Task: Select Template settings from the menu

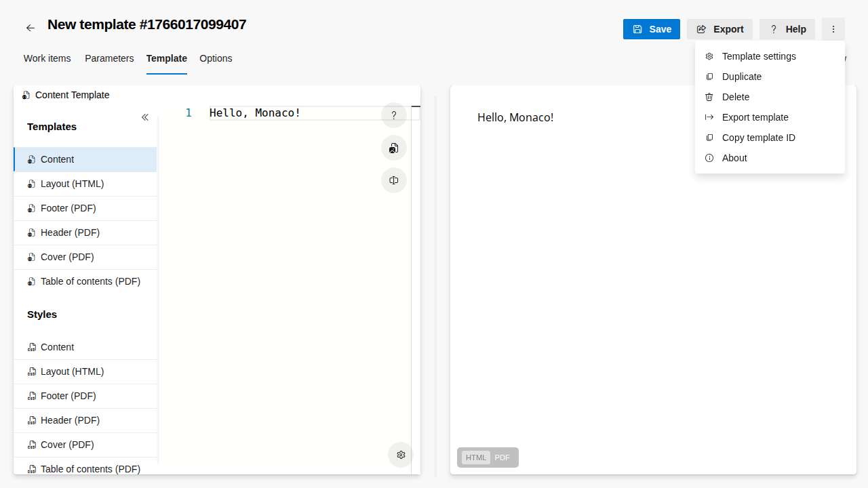Action: 759,56
